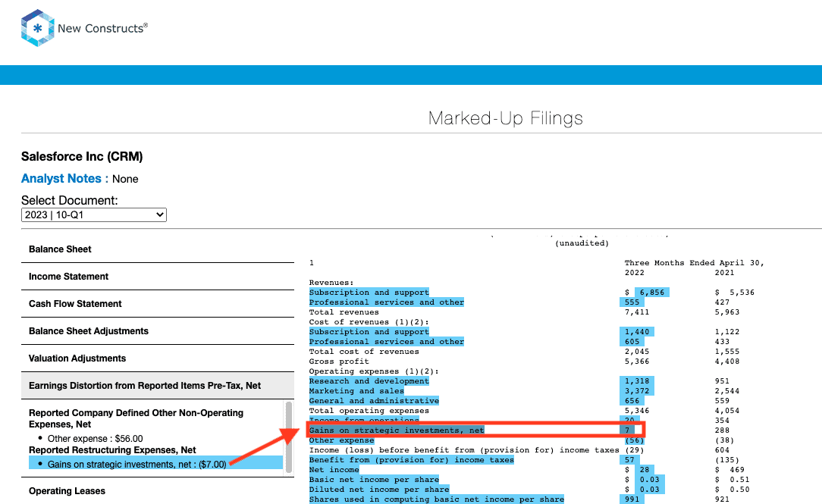Screen dimensions: 822x504
Task: Click the highlighted Net income label
Action: coord(334,470)
